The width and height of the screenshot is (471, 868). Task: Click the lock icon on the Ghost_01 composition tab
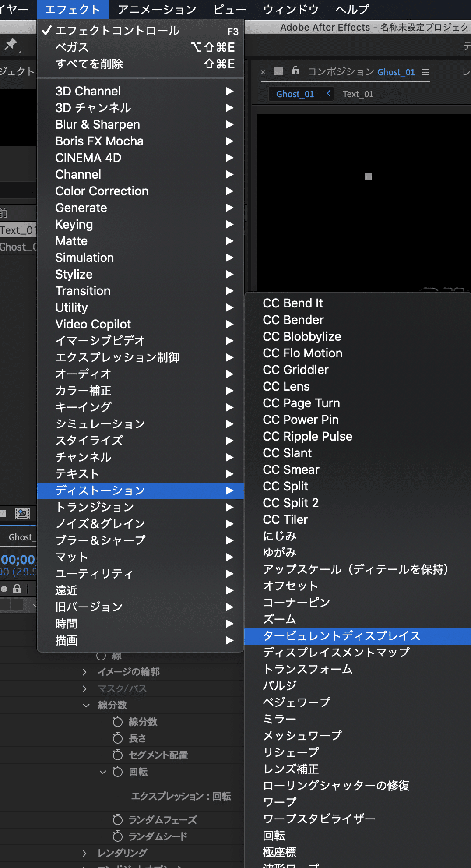click(296, 70)
